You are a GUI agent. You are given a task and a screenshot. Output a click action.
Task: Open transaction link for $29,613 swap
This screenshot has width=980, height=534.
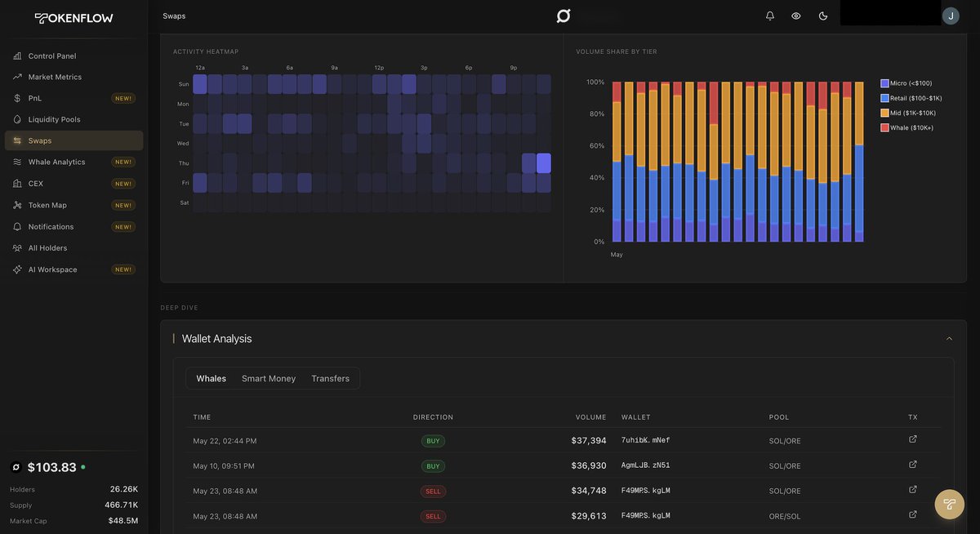913,514
